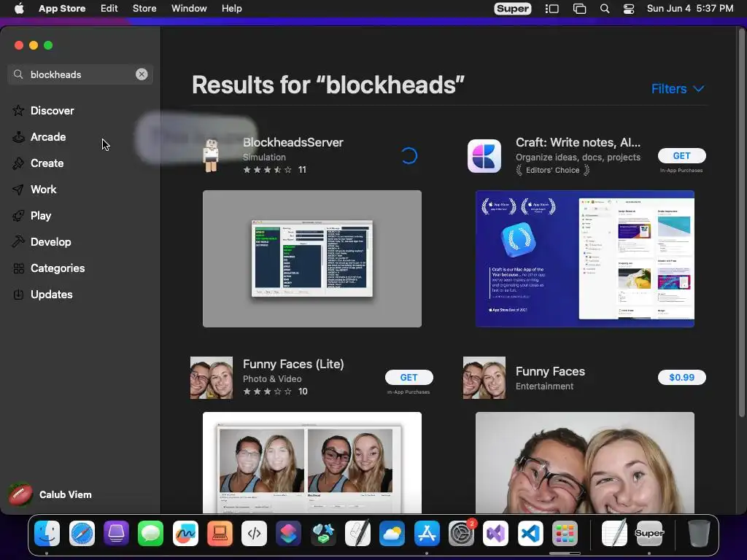Image resolution: width=747 pixels, height=560 pixels.
Task: Click the Super menu bar item
Action: pos(513,9)
